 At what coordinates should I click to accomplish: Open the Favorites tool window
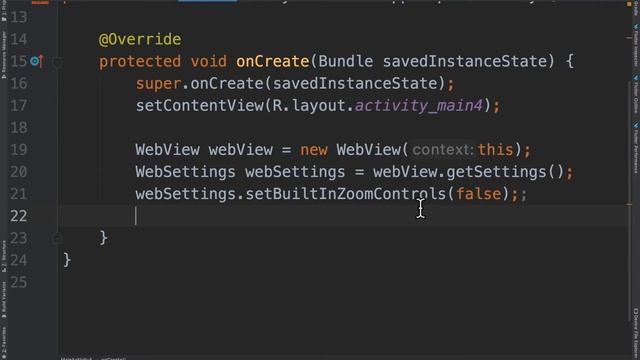tap(4, 341)
